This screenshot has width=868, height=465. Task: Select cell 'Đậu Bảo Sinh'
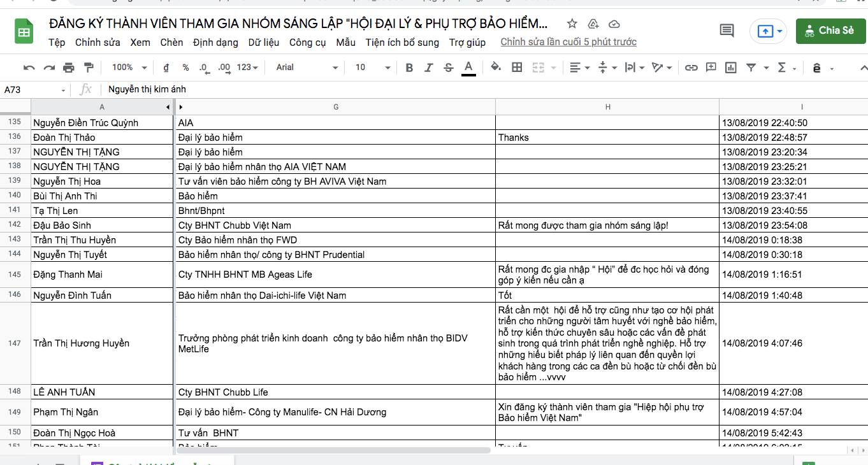(x=102, y=225)
